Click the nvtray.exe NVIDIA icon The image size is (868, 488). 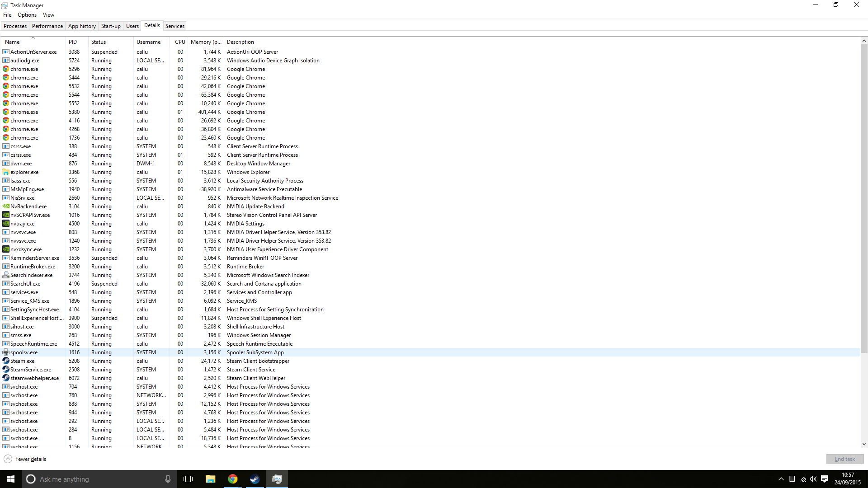click(6, 224)
